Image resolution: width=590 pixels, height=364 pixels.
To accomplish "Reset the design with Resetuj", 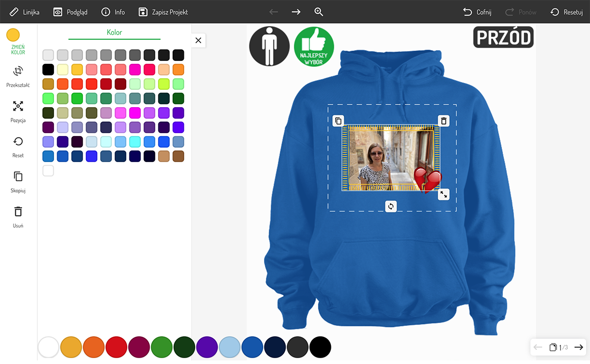I will tap(566, 12).
